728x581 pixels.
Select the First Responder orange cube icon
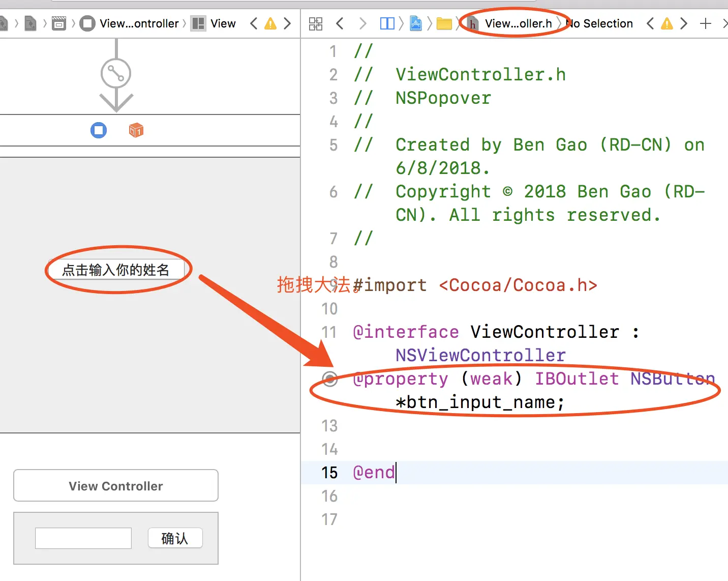(136, 130)
